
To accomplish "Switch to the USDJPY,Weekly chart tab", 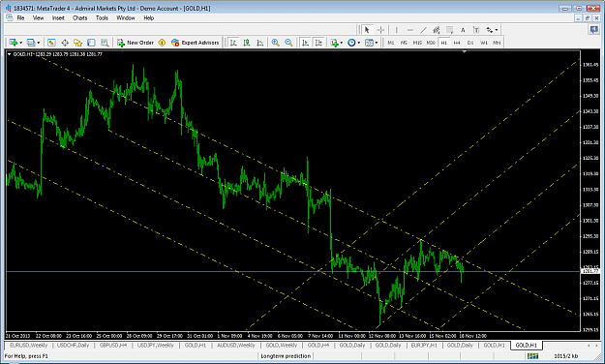I will pyautogui.click(x=156, y=345).
